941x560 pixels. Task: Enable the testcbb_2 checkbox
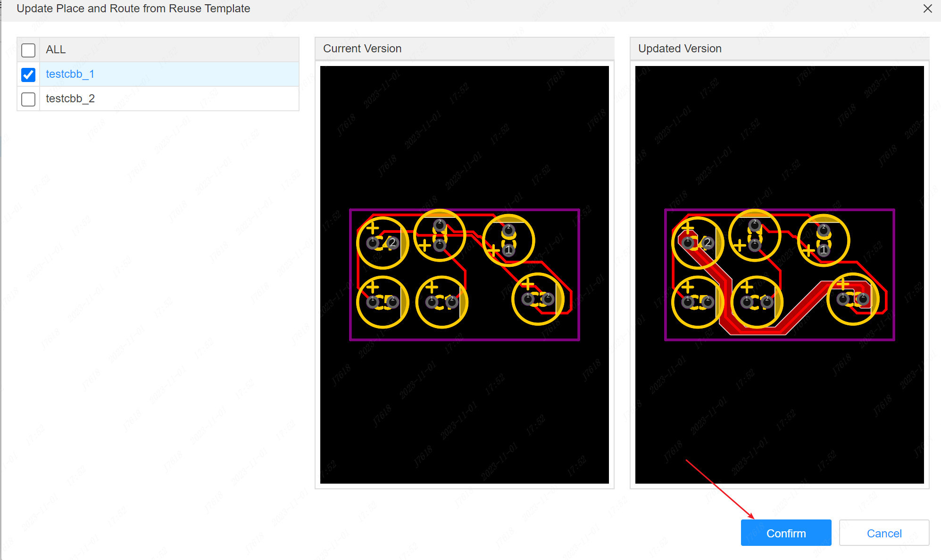pyautogui.click(x=28, y=99)
